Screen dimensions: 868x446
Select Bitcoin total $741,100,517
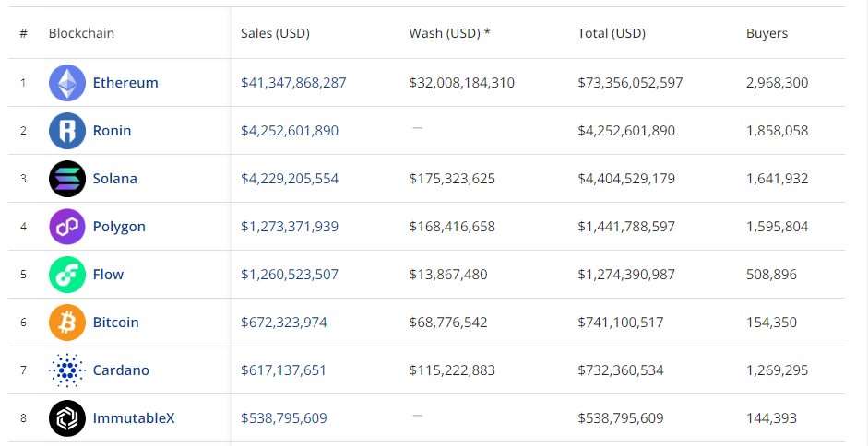[621, 322]
